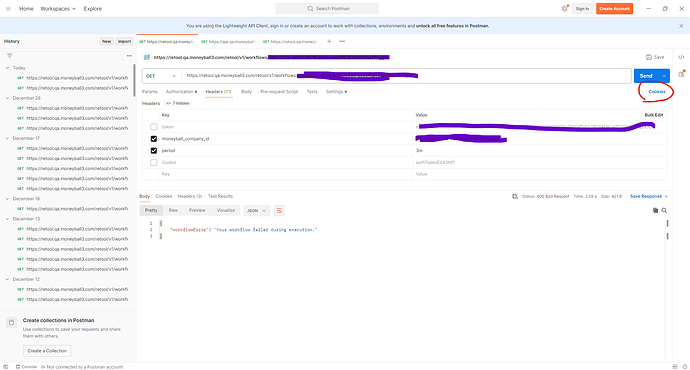This screenshot has height=370, width=690.
Task: Open the history filter icon
Action: pyautogui.click(x=10, y=56)
